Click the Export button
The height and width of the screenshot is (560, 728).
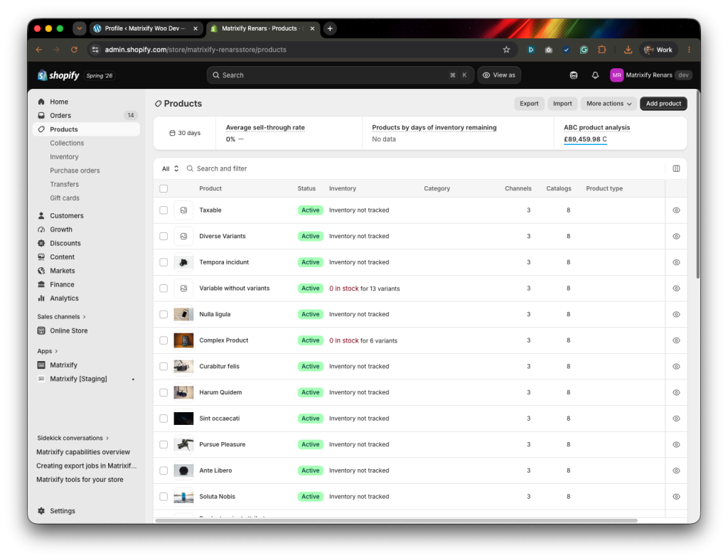(x=529, y=104)
